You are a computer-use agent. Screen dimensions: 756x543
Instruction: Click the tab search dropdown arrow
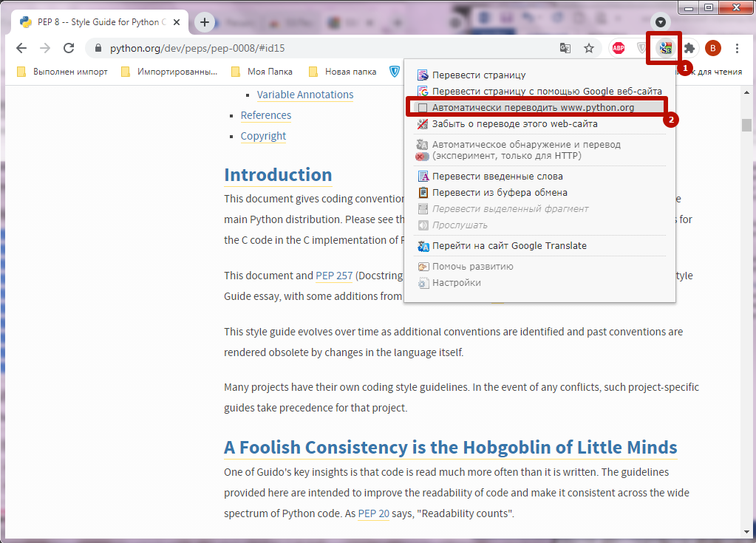click(x=661, y=22)
